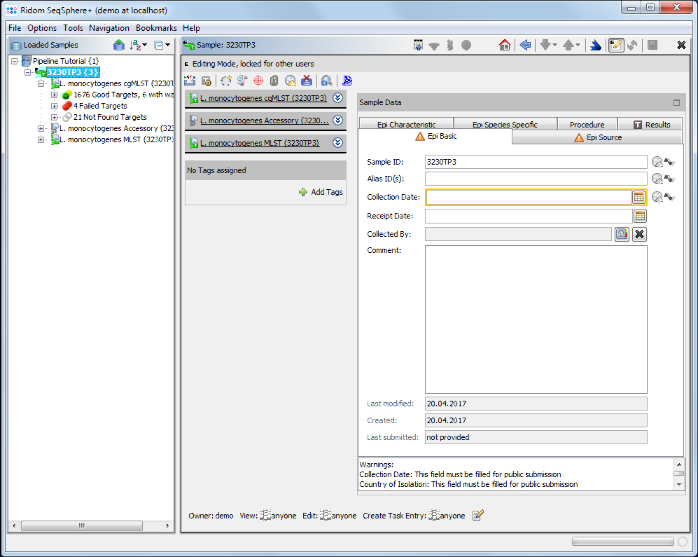Switch to the Results tab
This screenshot has height=557, width=698.
point(651,124)
